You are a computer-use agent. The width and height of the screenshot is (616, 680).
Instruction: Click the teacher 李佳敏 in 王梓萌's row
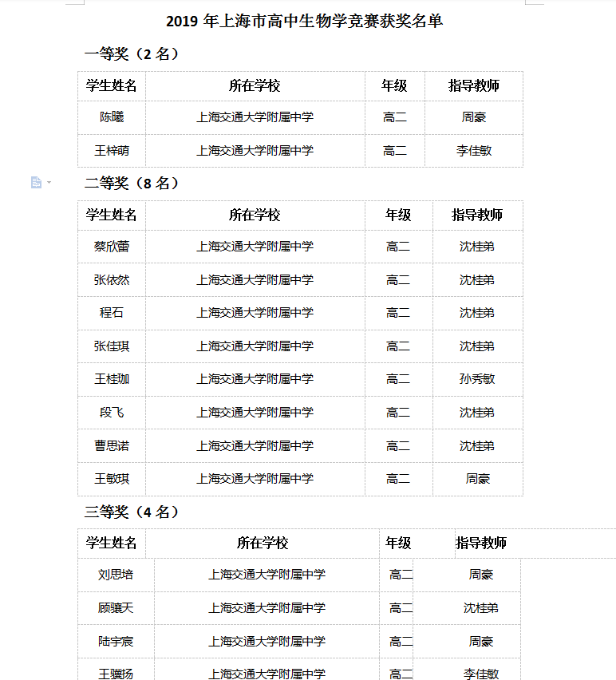(474, 151)
